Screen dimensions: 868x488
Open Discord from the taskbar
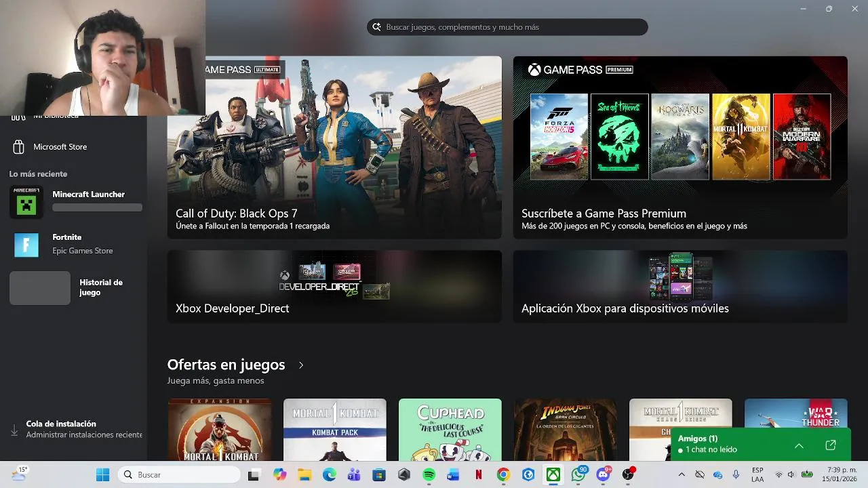coord(603,475)
